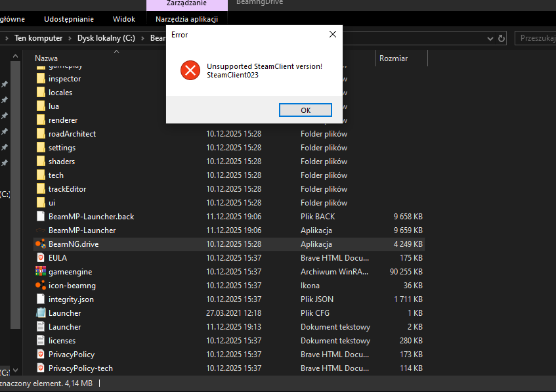This screenshot has width=556, height=392.
Task: Click OK in the Error dialog
Action: pyautogui.click(x=305, y=110)
